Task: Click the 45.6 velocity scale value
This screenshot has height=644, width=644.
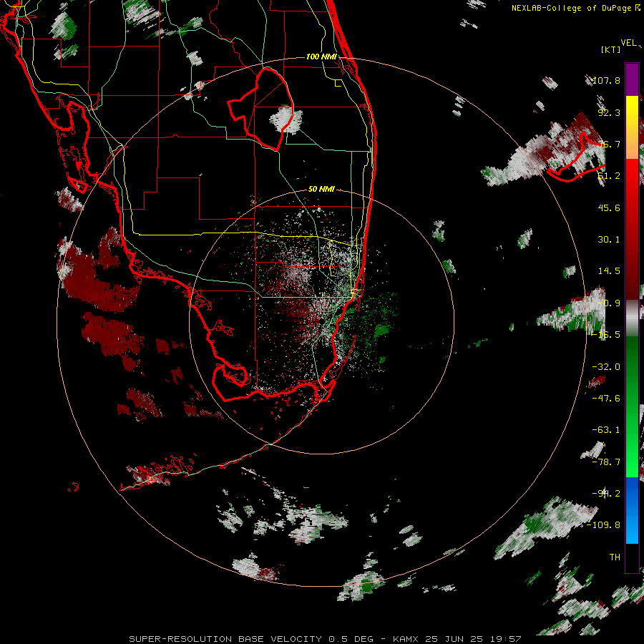Action: [x=609, y=208]
